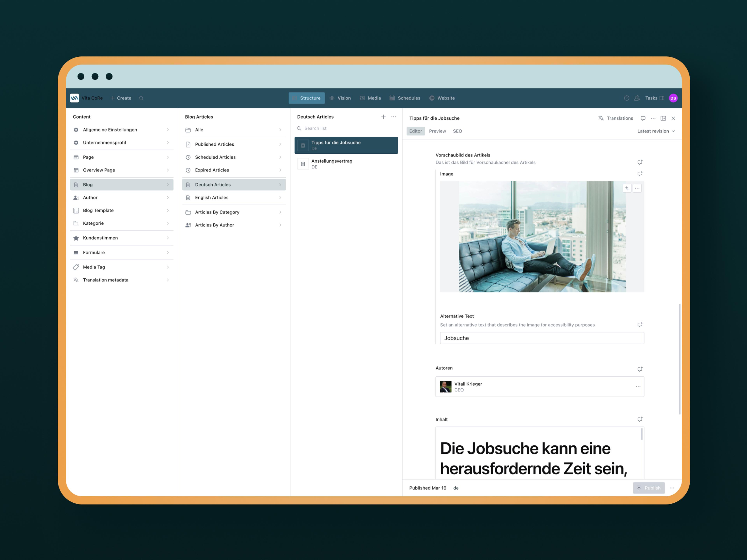Add comment to Alternative Text field
This screenshot has height=560, width=747.
tap(640, 325)
